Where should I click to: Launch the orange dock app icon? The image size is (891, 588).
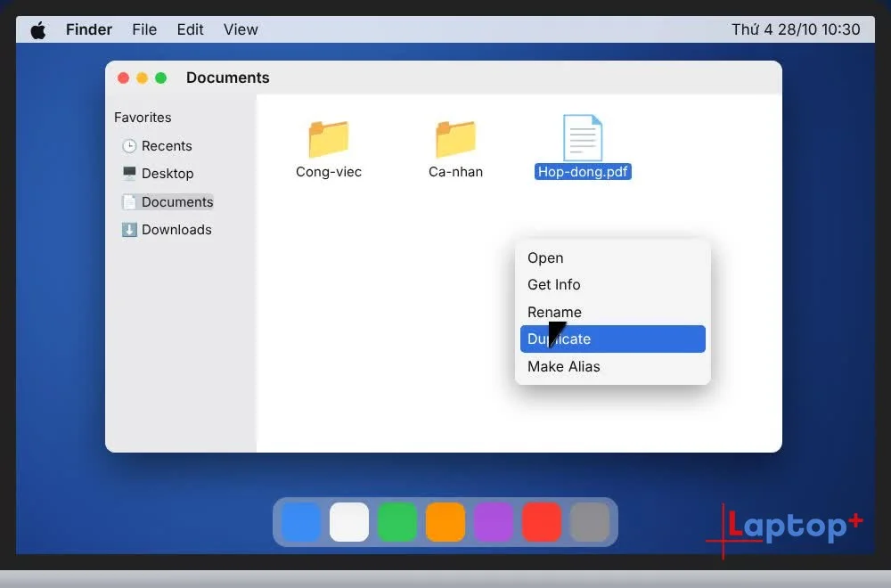tap(445, 521)
